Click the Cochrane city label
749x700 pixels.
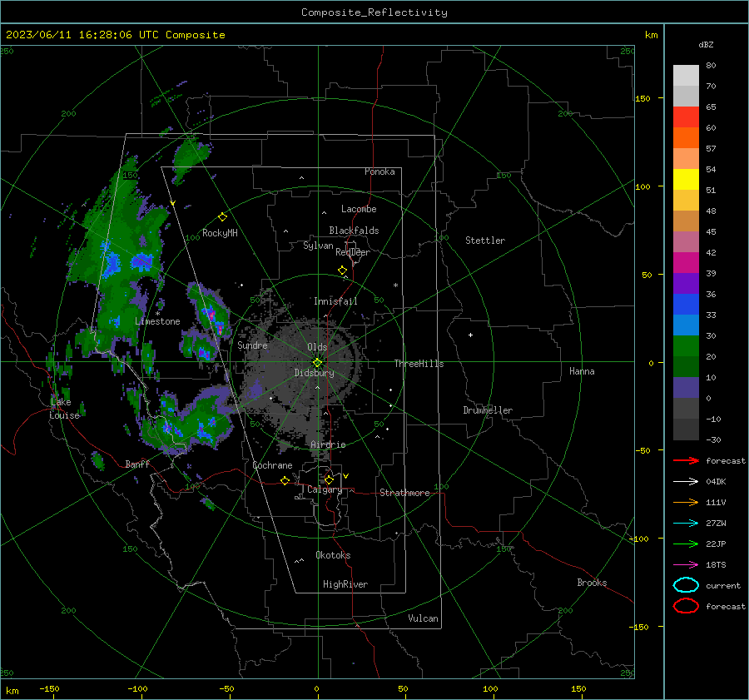[x=272, y=465]
